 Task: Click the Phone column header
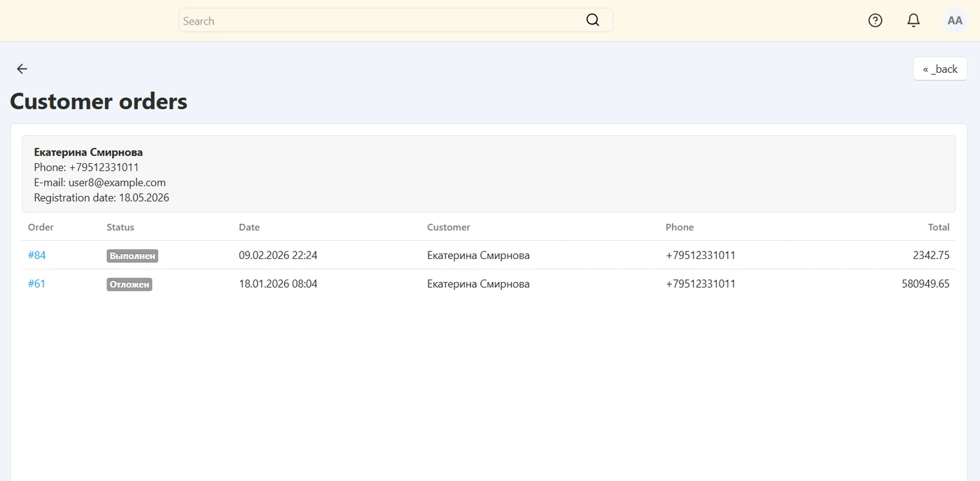pyautogui.click(x=680, y=227)
